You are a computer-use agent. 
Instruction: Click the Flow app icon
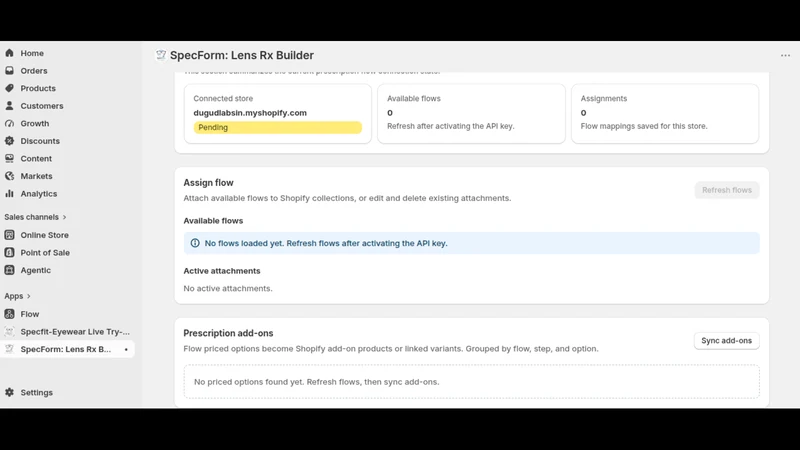[x=9, y=314]
